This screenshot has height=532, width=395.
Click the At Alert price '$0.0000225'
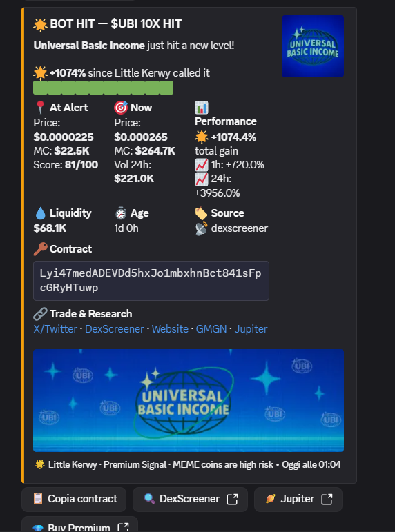click(64, 137)
